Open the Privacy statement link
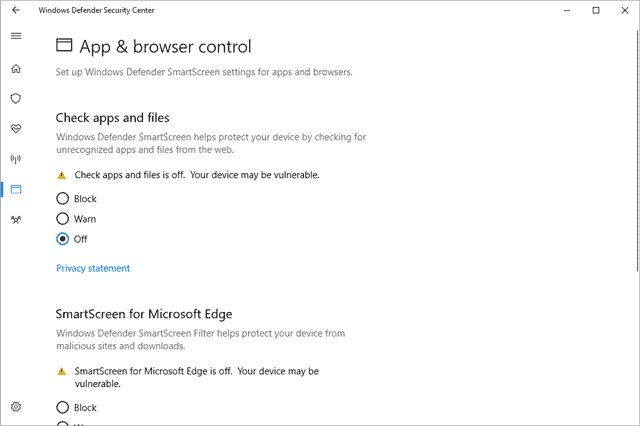 (93, 268)
